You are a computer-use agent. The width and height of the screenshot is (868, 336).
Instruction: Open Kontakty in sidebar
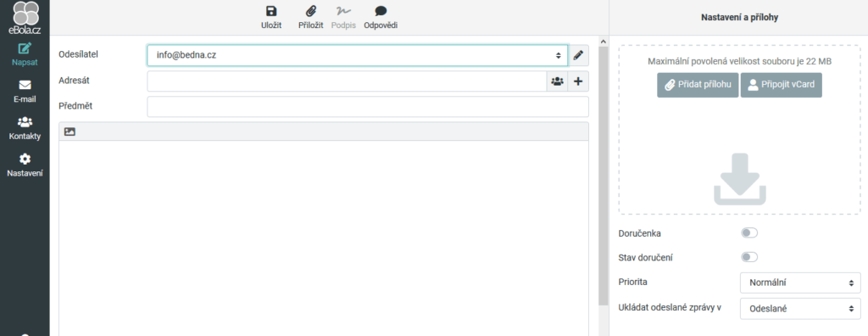point(25,128)
